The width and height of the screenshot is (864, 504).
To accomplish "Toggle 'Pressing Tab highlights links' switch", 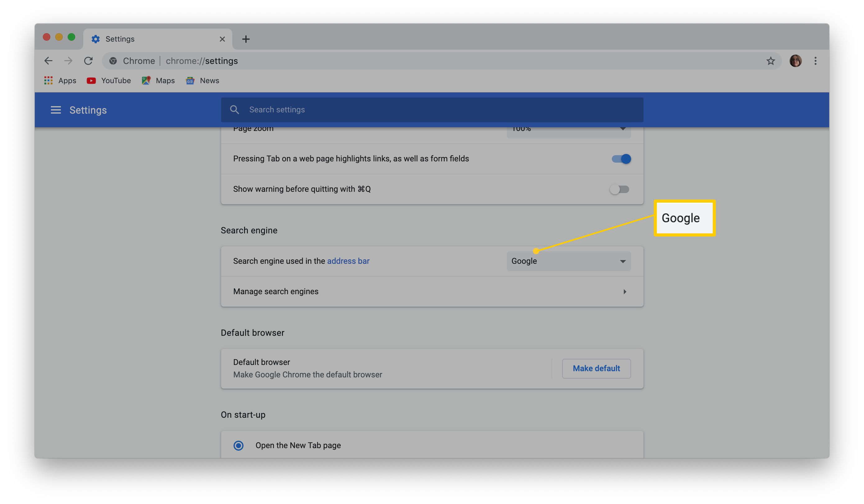I will click(x=620, y=158).
